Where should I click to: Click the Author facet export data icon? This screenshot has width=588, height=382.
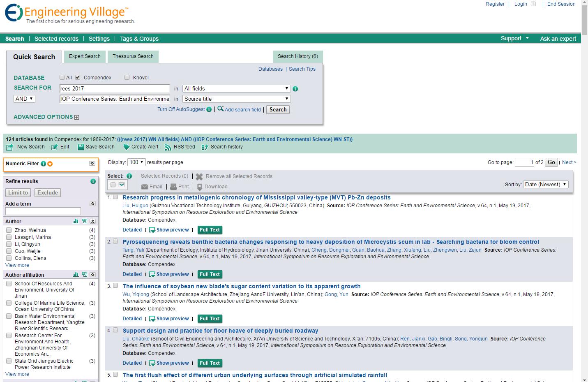coord(84,221)
